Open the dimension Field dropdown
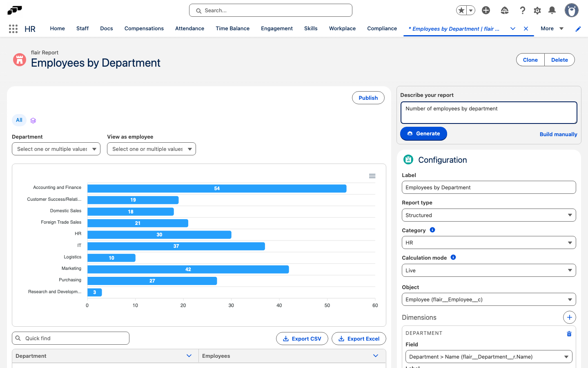Image resolution: width=588 pixels, height=368 pixels. [489, 357]
